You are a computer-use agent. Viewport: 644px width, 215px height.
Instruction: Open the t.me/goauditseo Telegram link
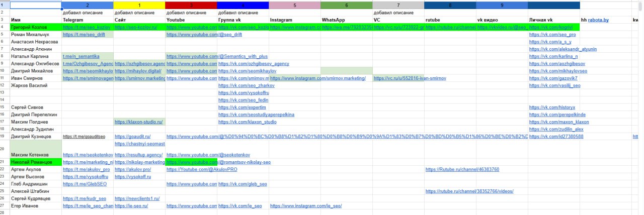point(84,136)
